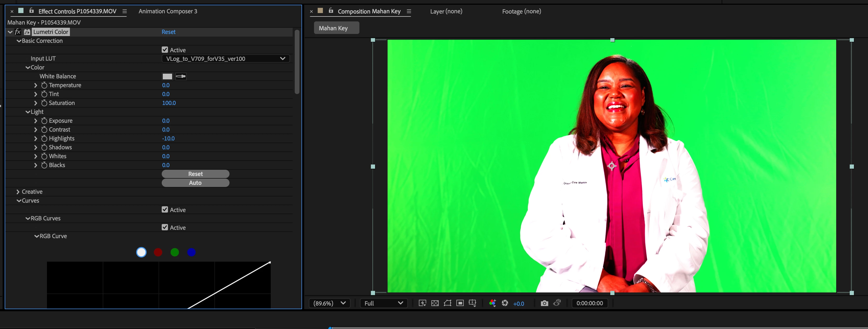Click the Reset Exposure aperture icon
The width and height of the screenshot is (868, 329).
[x=505, y=303]
